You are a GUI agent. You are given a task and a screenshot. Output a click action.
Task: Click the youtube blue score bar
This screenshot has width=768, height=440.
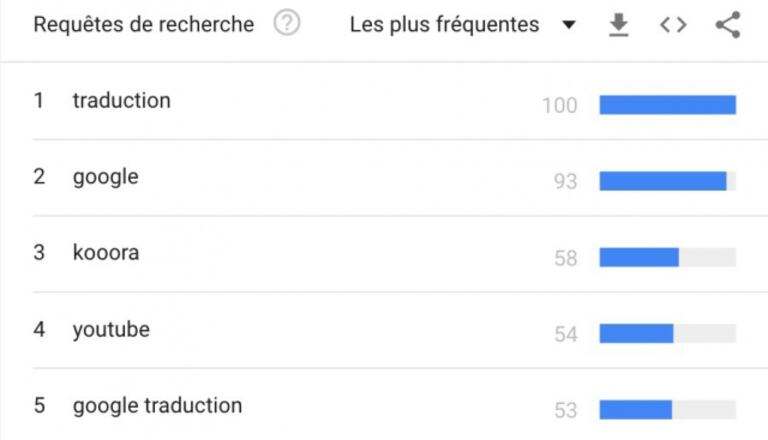point(636,333)
